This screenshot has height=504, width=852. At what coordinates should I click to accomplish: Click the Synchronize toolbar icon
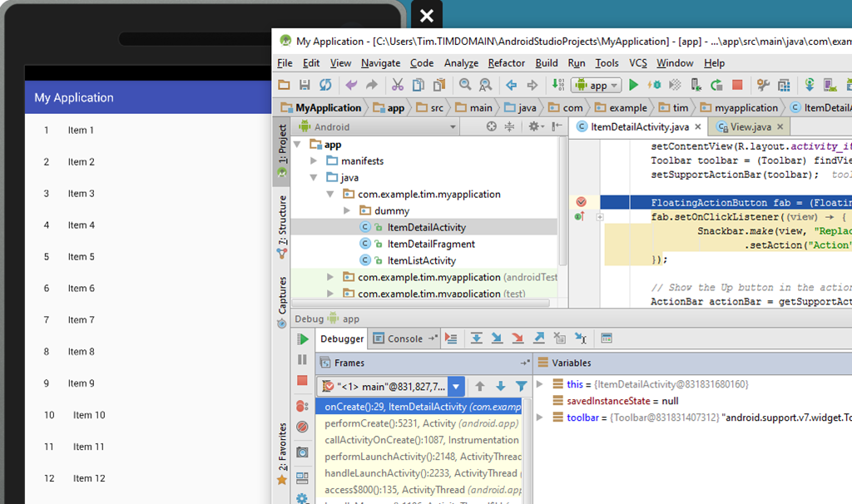click(325, 85)
